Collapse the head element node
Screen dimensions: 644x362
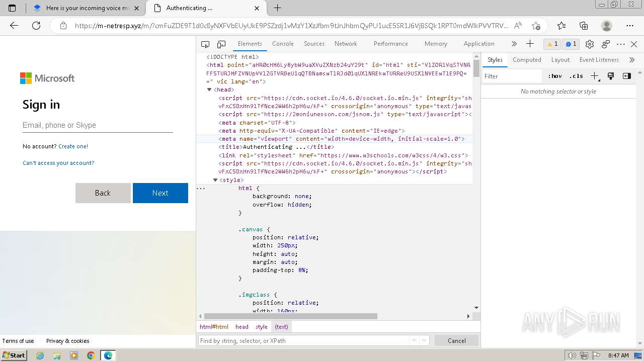click(209, 90)
